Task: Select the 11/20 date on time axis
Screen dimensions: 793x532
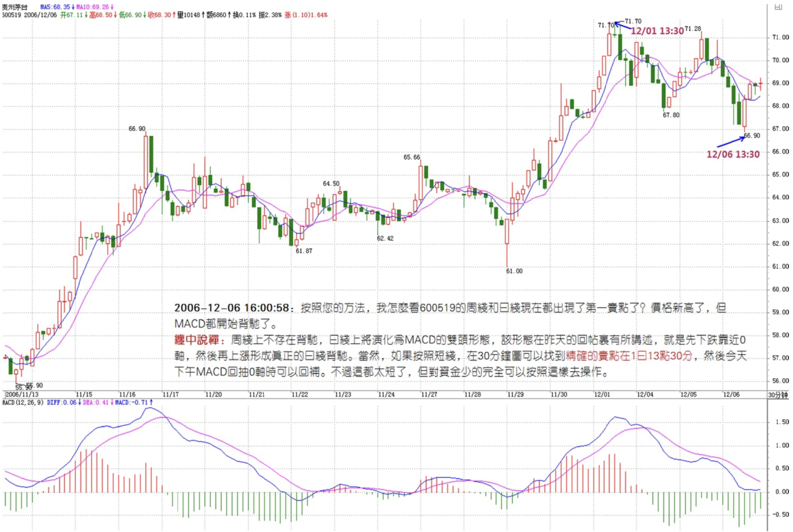Action: (x=213, y=395)
